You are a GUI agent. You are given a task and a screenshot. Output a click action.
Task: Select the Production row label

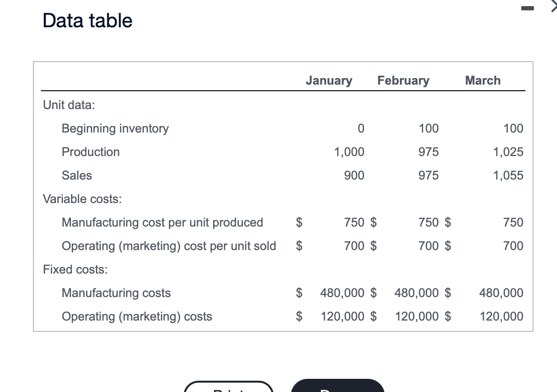[90, 152]
